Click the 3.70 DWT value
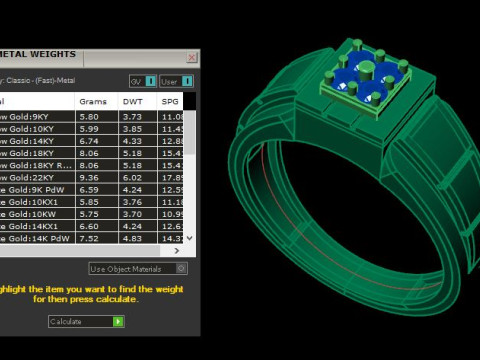This screenshot has width=480, height=360. tap(132, 214)
